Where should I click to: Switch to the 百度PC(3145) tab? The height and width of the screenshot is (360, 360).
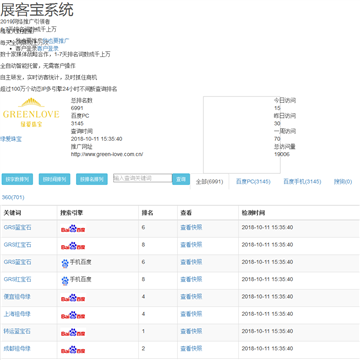(x=253, y=182)
